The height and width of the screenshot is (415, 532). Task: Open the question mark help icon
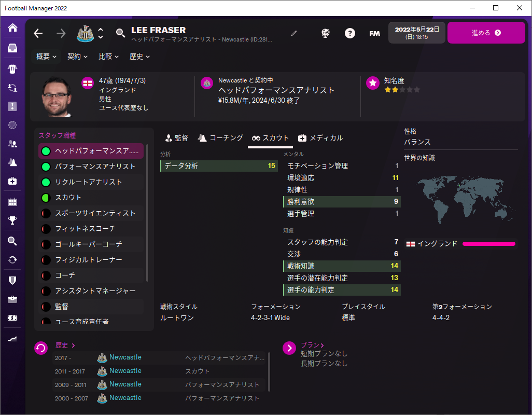(x=350, y=33)
